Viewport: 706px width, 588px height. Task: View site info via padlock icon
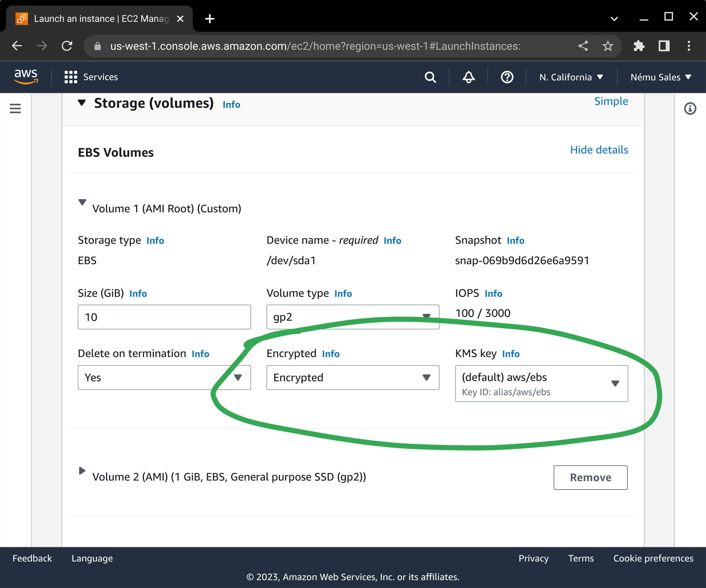98,46
